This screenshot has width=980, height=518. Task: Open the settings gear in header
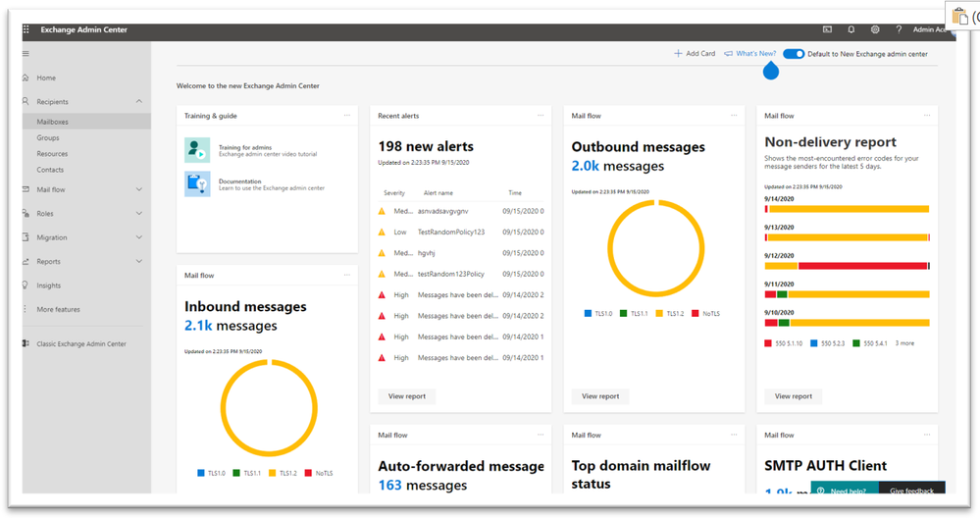pyautogui.click(x=875, y=29)
